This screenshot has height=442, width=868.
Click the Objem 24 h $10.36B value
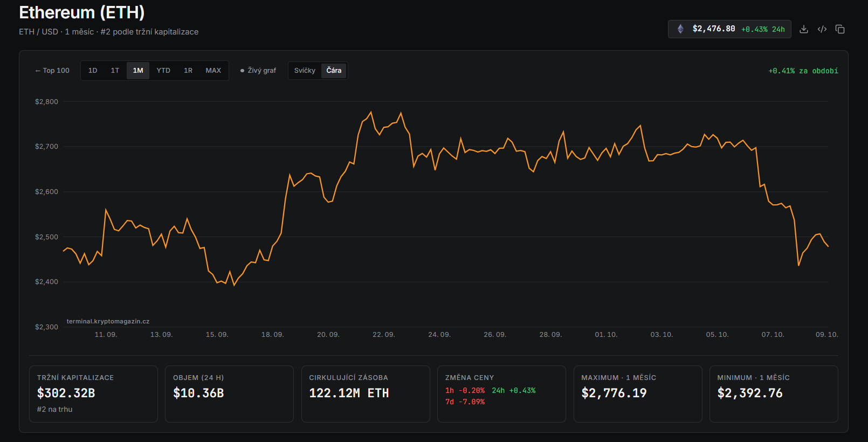click(x=198, y=393)
